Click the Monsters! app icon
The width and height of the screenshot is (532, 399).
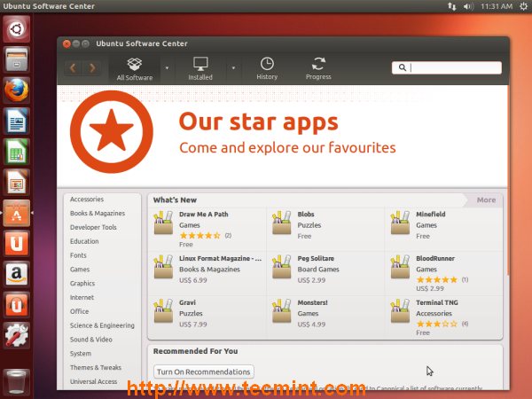point(282,311)
